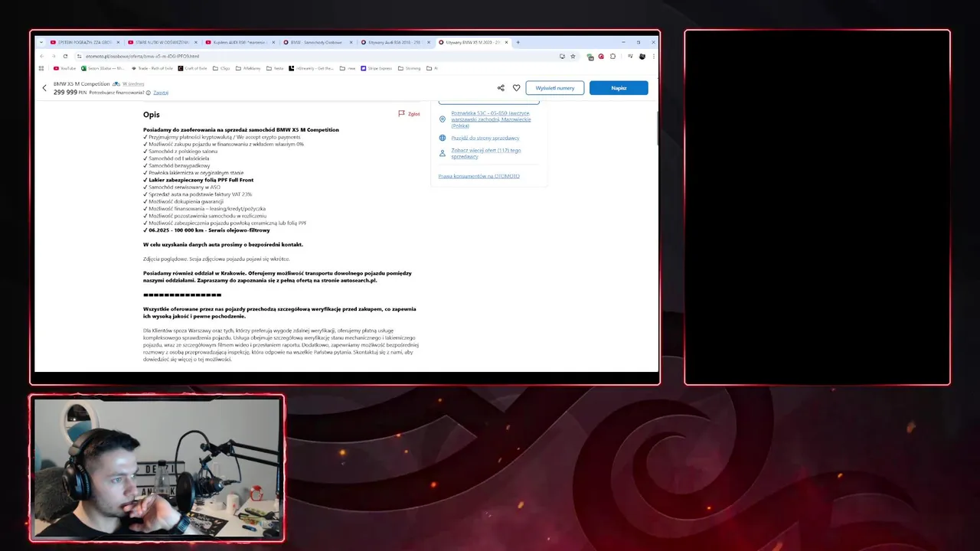Click the Opis section heading

[151, 115]
